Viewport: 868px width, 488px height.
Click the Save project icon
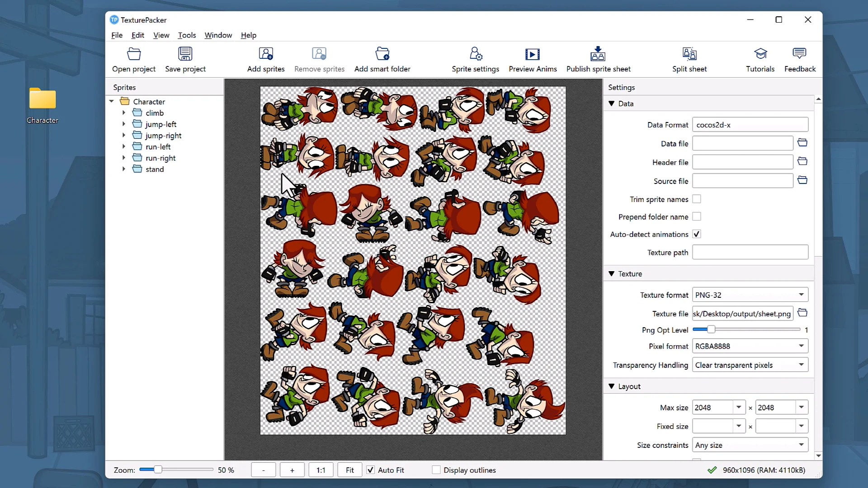[185, 54]
